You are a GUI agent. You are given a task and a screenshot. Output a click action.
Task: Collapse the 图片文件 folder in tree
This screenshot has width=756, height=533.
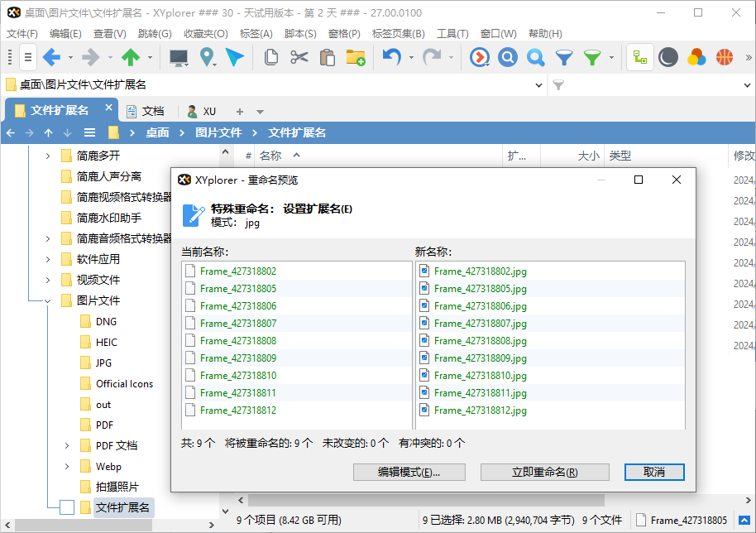(47, 300)
